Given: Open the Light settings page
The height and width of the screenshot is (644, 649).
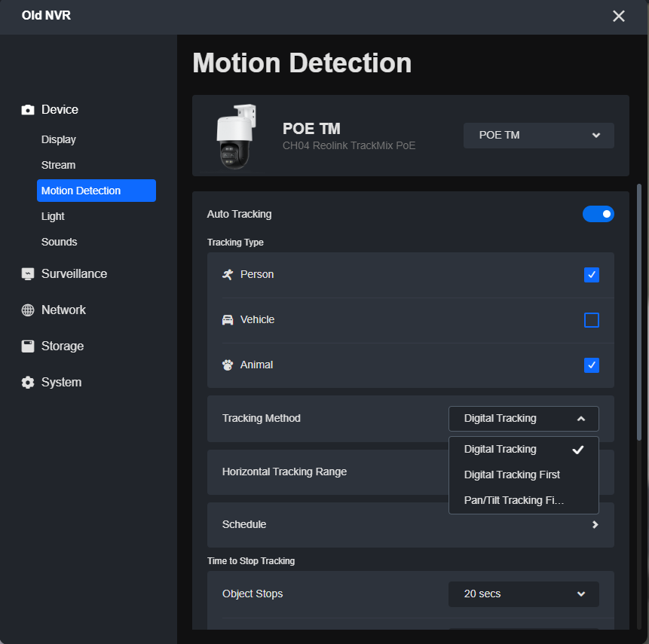Looking at the screenshot, I should (x=53, y=216).
